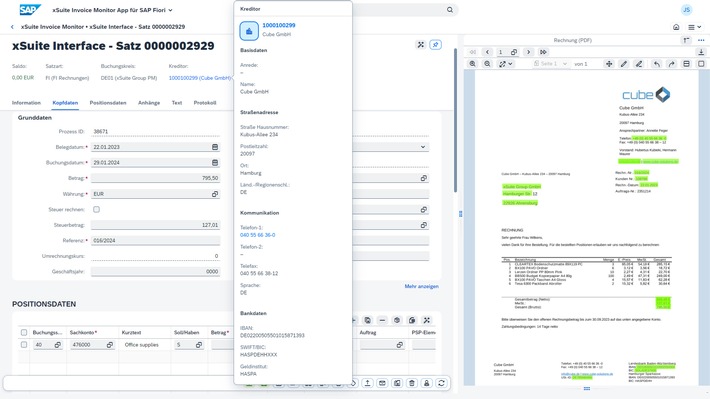
Task: Open the PDF fit-mode dropdown
Action: point(505,64)
